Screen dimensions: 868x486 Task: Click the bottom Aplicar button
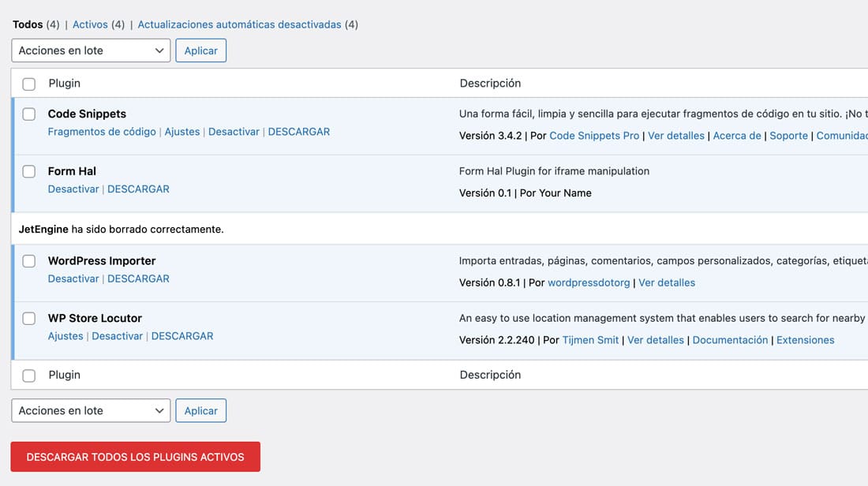point(201,411)
